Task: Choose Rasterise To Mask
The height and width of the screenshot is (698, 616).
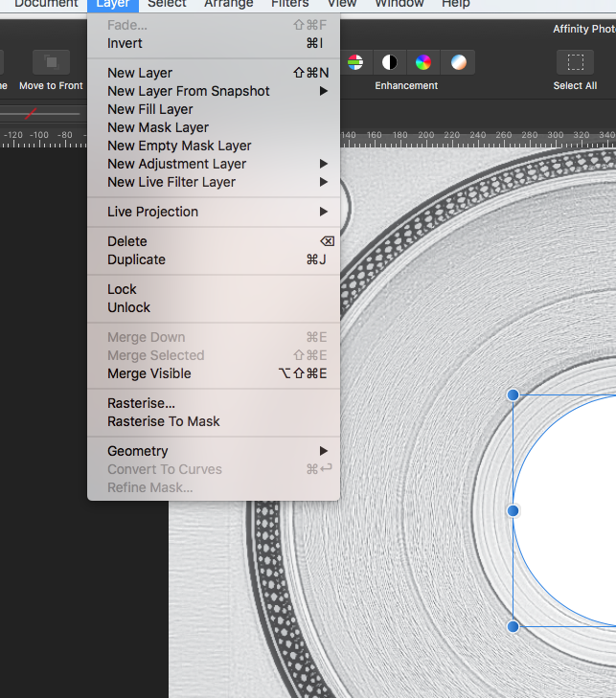Action: (x=214, y=421)
